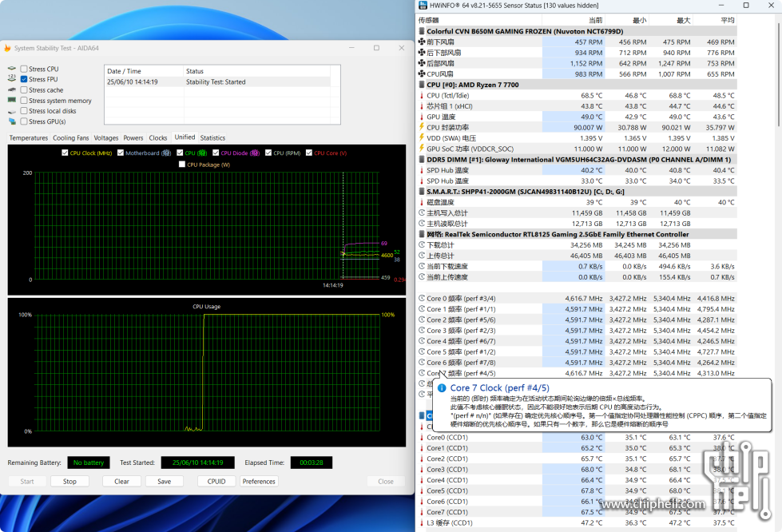Enable the Stress GPU(s) checkbox
The image size is (782, 532).
coord(24,121)
